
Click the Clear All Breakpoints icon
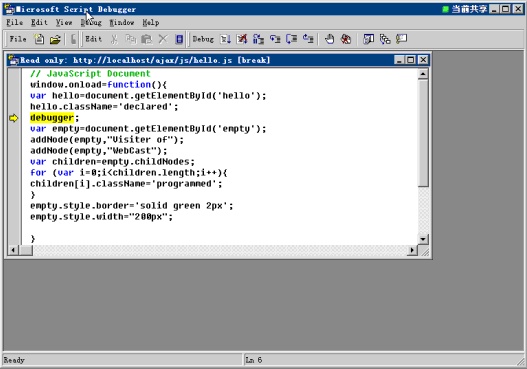[x=346, y=39]
